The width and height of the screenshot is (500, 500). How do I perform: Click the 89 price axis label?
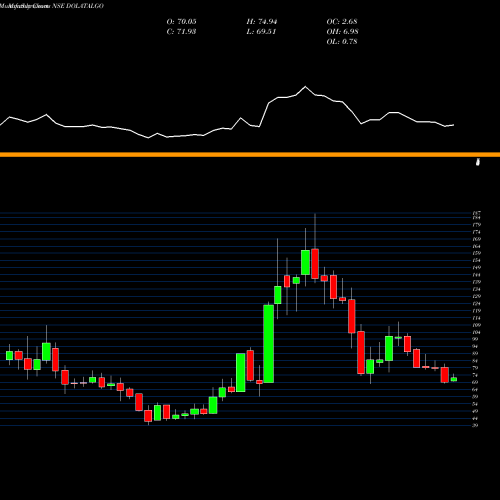[476, 354]
